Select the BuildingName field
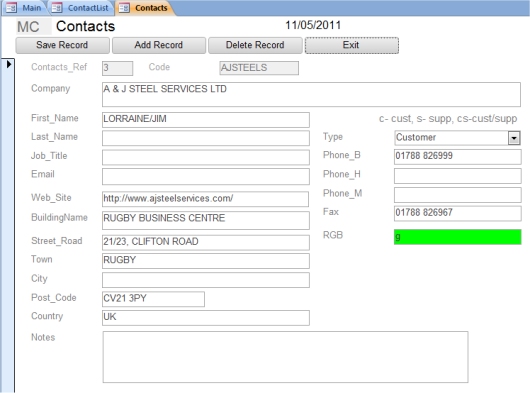 click(x=206, y=220)
